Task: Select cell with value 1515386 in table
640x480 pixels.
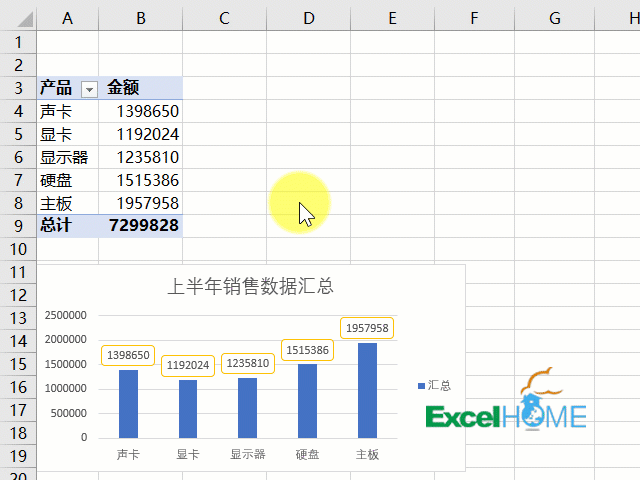Action: coord(140,180)
